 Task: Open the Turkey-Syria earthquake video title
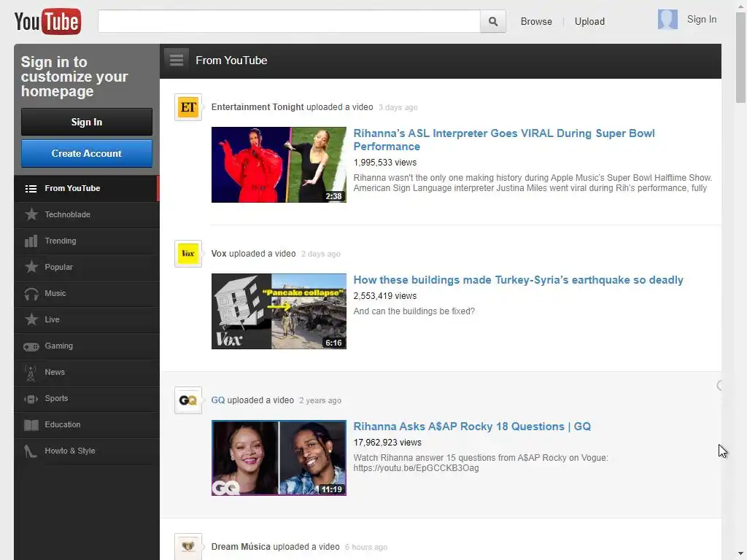tap(519, 280)
